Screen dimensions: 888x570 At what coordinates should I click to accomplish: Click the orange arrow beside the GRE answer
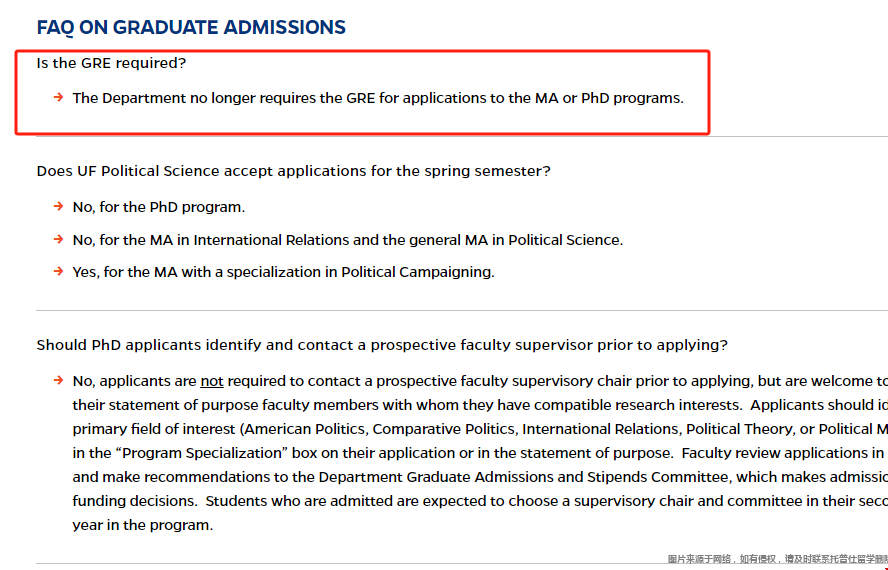pyautogui.click(x=58, y=97)
